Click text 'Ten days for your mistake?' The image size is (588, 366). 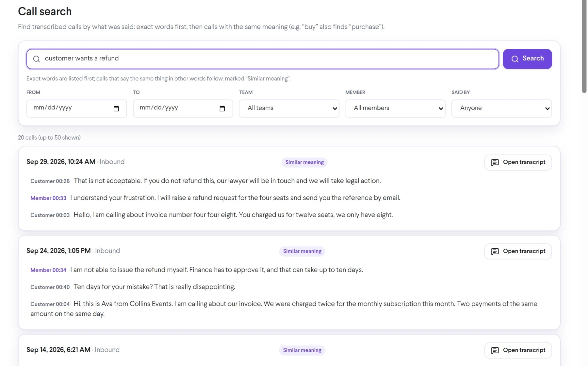point(113,287)
